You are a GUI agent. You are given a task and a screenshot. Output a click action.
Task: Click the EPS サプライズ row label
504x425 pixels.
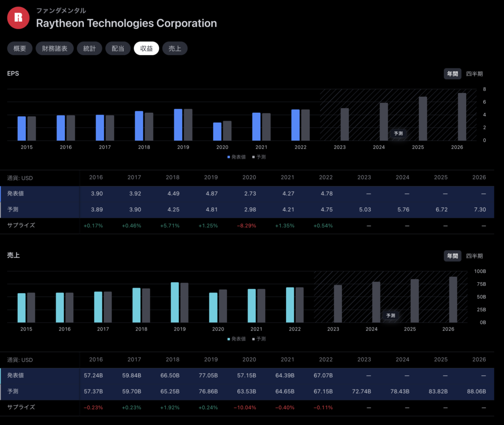(21, 225)
